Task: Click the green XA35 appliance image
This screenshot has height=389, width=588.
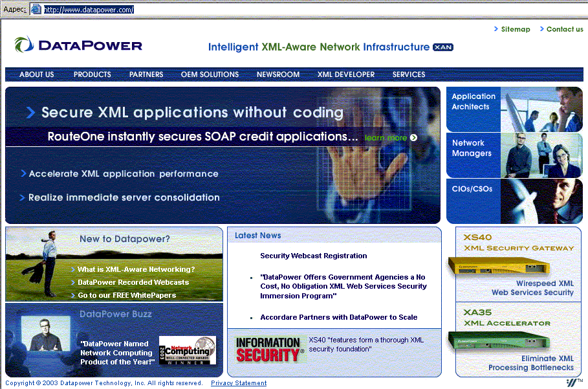Action: pos(499,340)
